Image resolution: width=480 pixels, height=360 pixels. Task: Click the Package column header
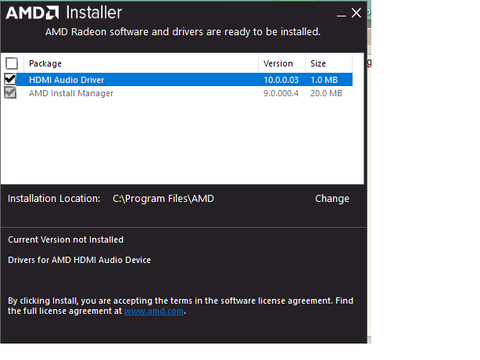point(141,63)
